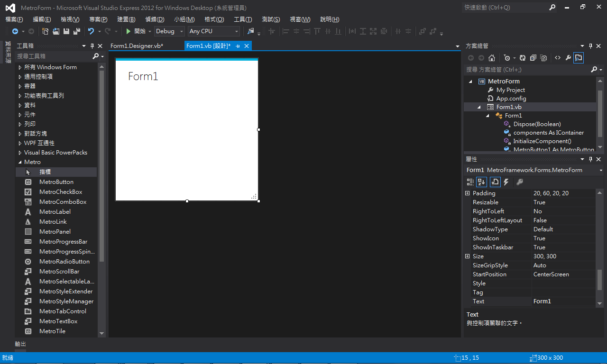Select the MetroRadioButton toolbox item

(x=56, y=262)
